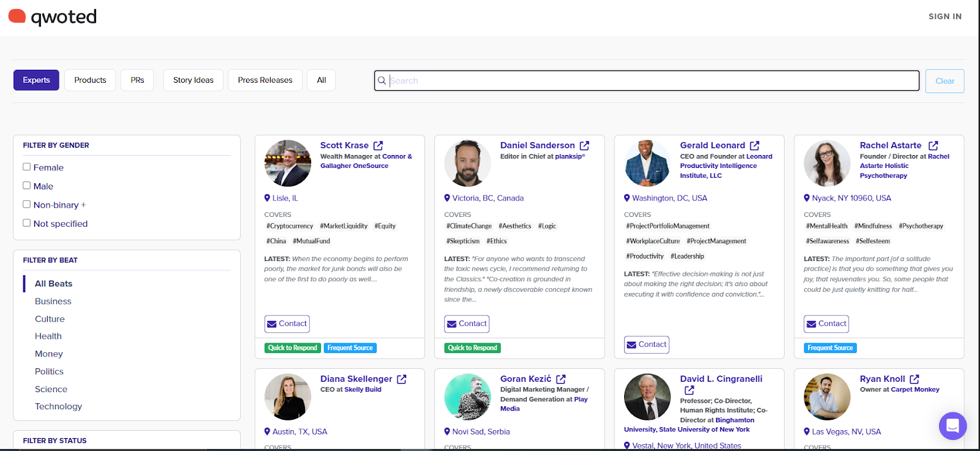980x451 pixels.
Task: Open the Carpet Monkey company link
Action: click(x=915, y=390)
